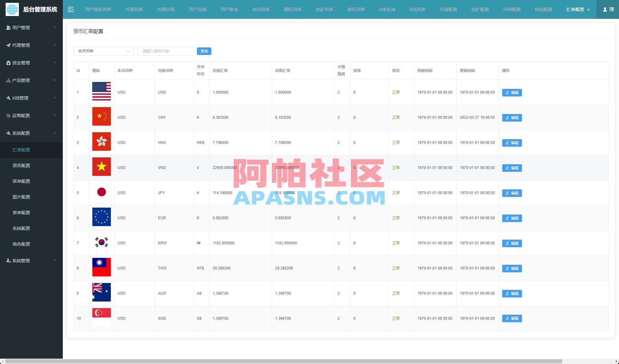Click the EU flag icon
The width and height of the screenshot is (619, 364).
click(x=101, y=217)
